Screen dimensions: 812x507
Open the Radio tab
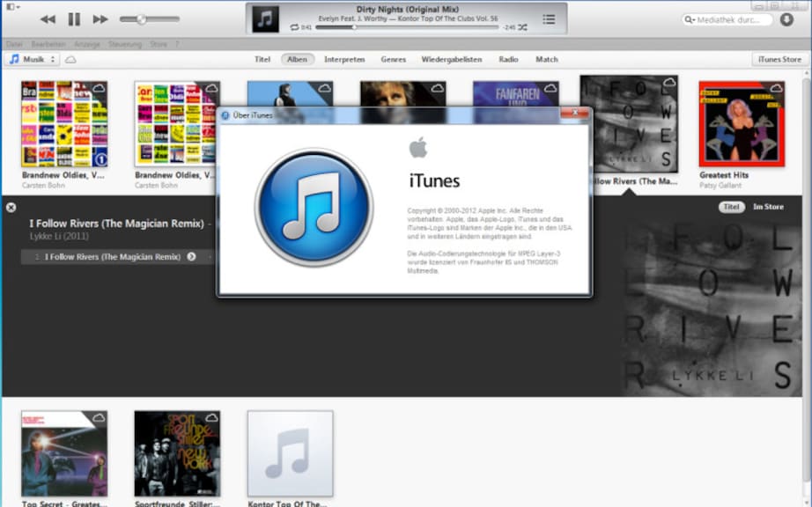[508, 60]
